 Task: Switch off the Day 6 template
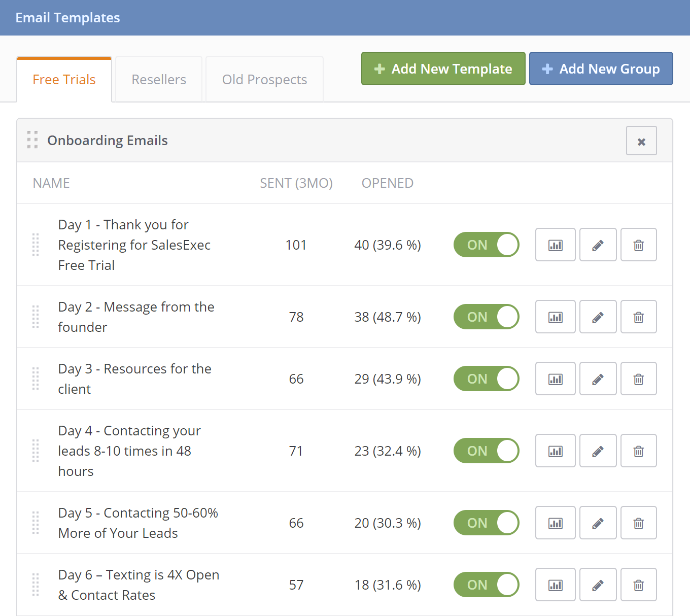pyautogui.click(x=486, y=585)
